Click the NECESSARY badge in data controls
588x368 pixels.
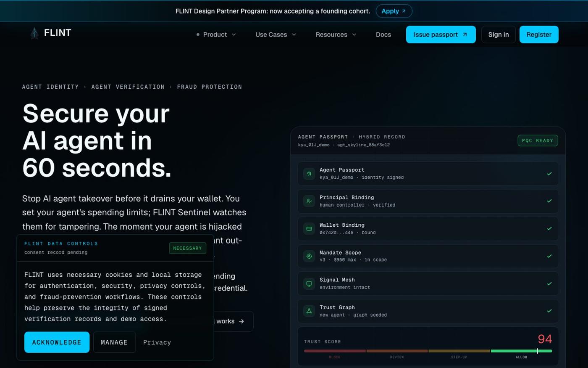click(187, 248)
